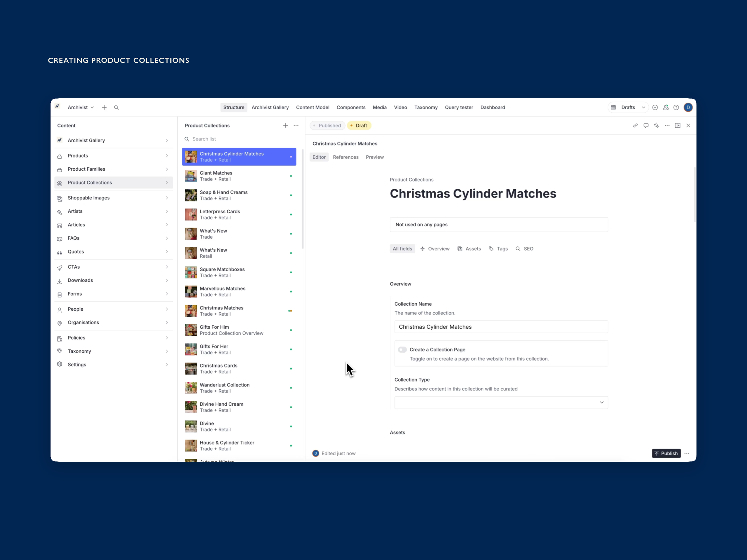Open comments with the speech bubble icon
The width and height of the screenshot is (747, 560).
(646, 126)
